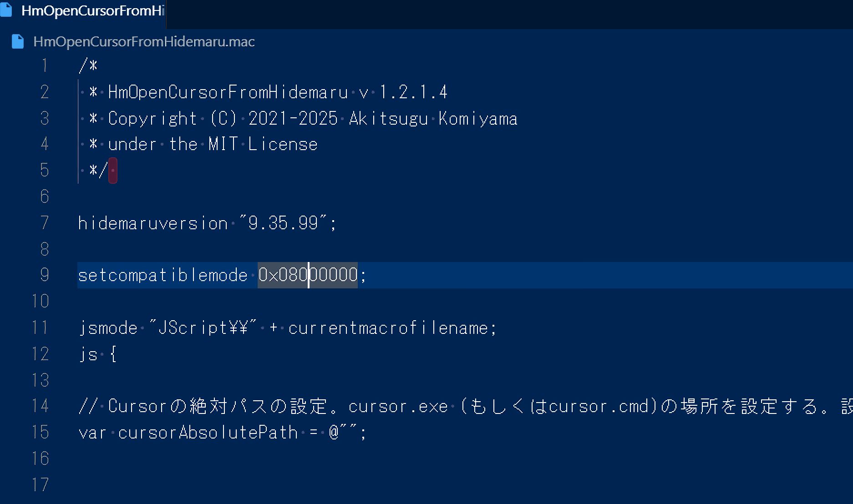This screenshot has width=853, height=504.
Task: Click line number 9 in the gutter
Action: click(44, 275)
